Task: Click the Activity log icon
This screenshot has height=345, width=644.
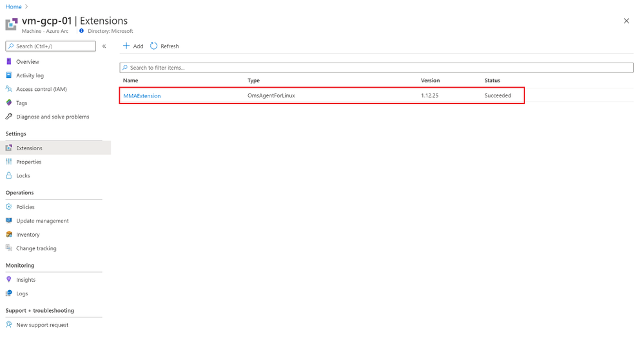Action: tap(8, 75)
